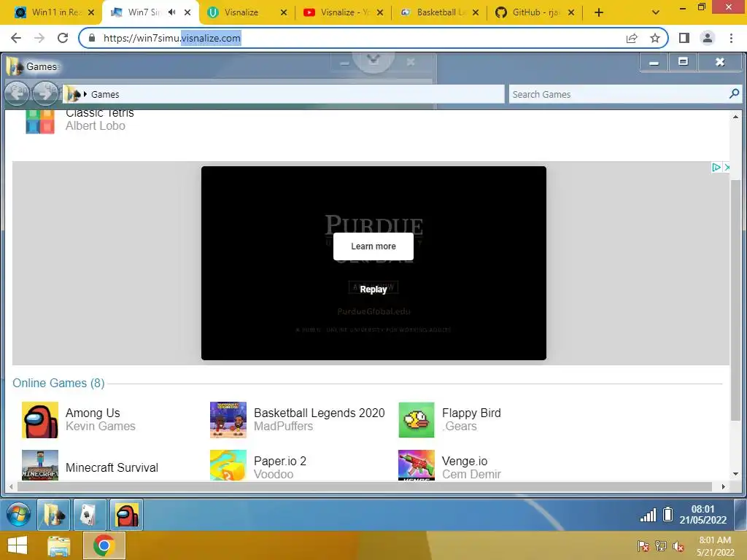Switch to the Visnalize tab

point(247,12)
